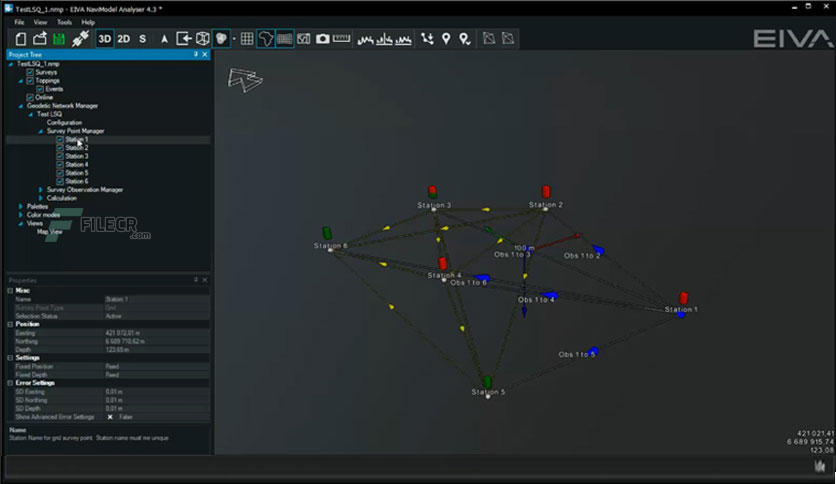Collapse the Views node
Image resolution: width=836 pixels, height=484 pixels.
click(x=21, y=224)
